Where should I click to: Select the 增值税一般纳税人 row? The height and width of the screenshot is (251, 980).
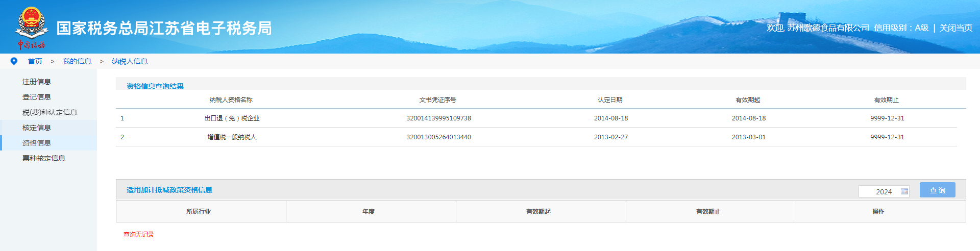click(x=232, y=137)
